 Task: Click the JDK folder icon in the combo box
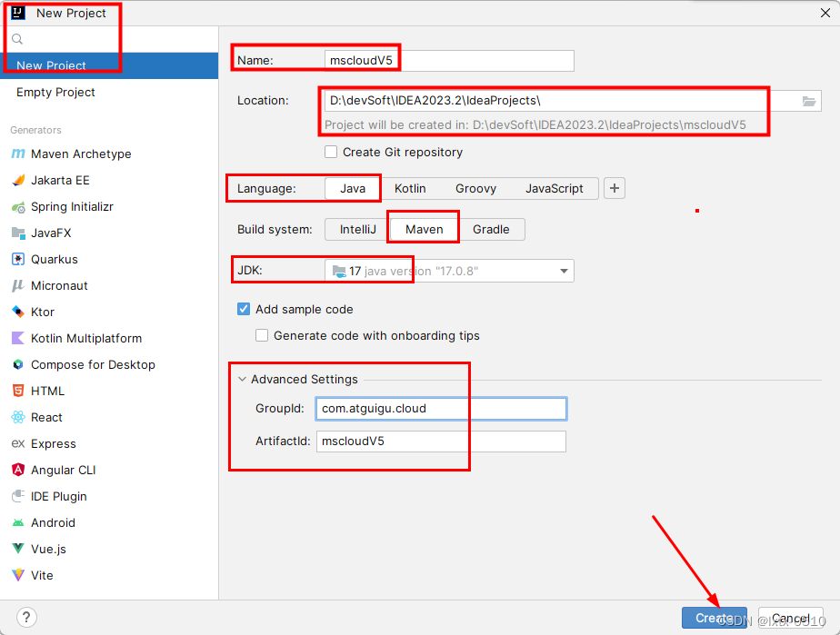[339, 271]
